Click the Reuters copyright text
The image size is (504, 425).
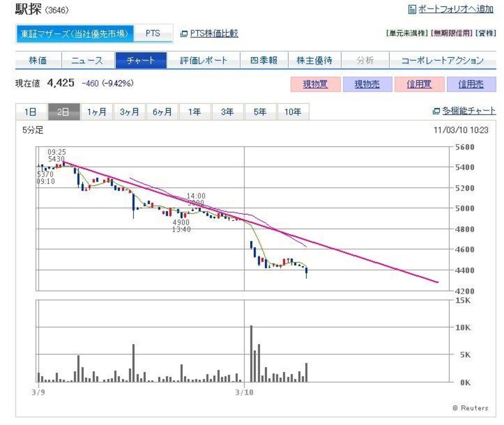coord(470,408)
